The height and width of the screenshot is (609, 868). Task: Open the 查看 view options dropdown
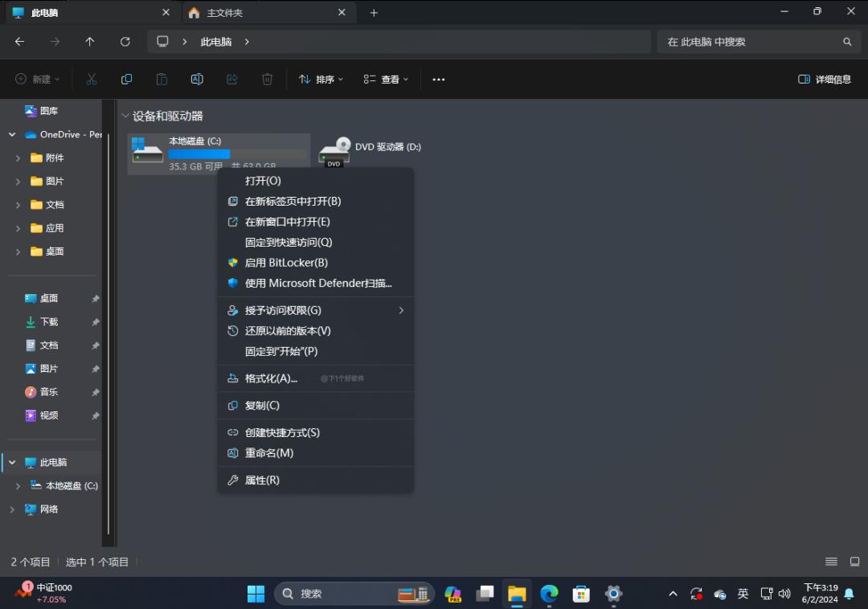(386, 79)
